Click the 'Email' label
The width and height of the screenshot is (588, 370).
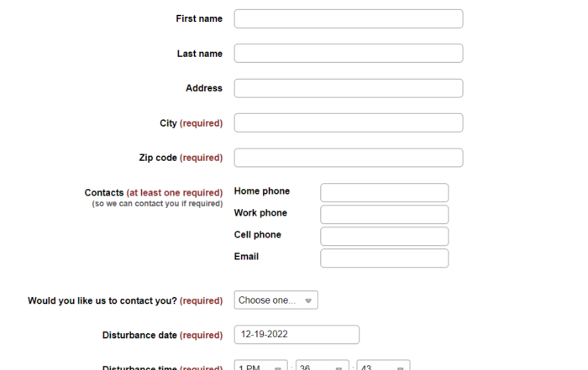[246, 257]
